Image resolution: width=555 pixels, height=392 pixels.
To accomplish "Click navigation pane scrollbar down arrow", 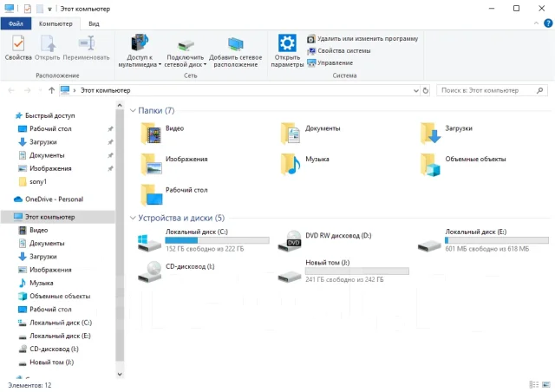I will (x=120, y=374).
